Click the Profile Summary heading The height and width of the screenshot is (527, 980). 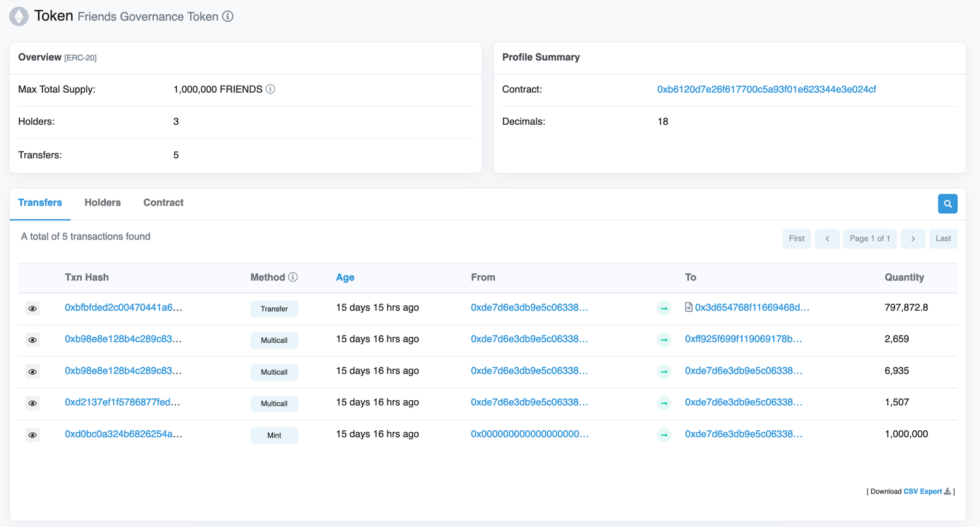[541, 57]
